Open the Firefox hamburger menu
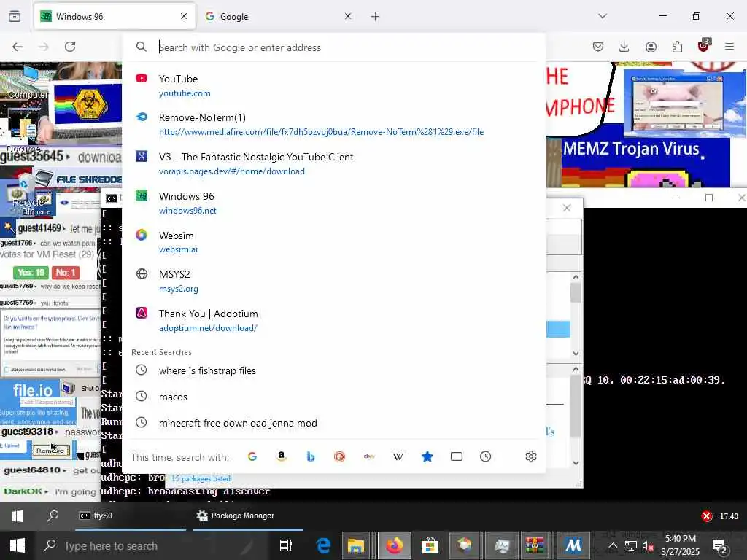The image size is (747, 560). (x=729, y=47)
